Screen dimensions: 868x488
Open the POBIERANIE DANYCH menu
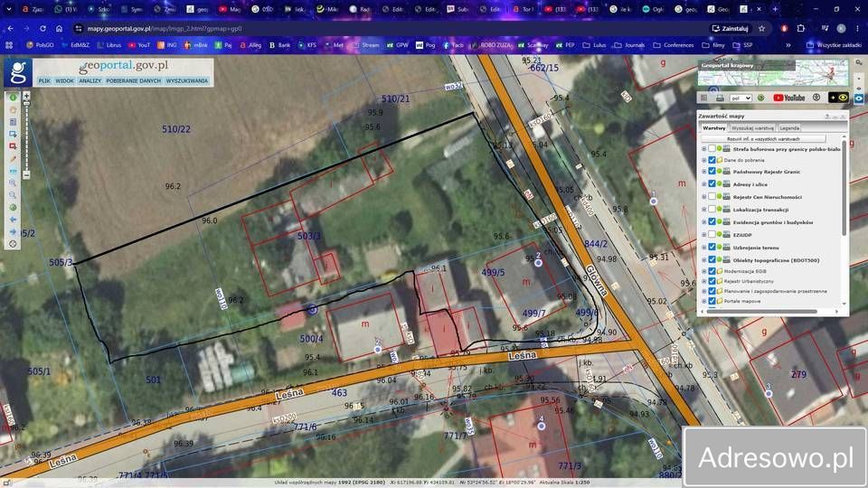click(x=134, y=80)
